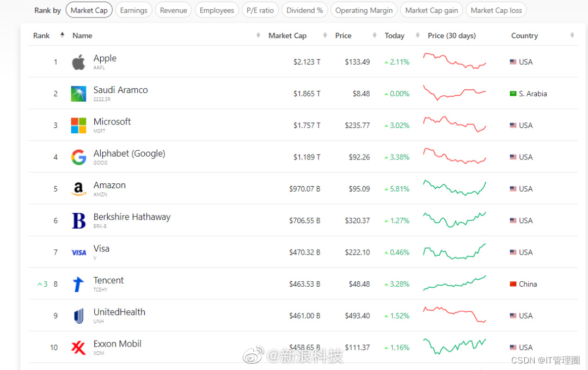Open the Berkshire Hathaway link
Screen dimensions: 588x370
[x=132, y=217]
